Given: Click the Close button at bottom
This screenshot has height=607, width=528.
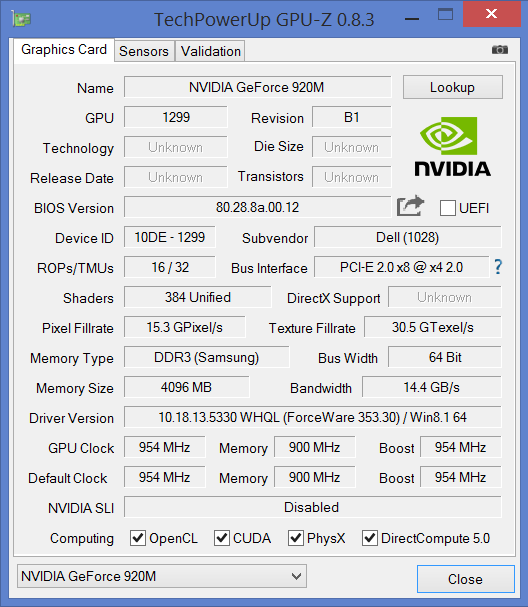Looking at the screenshot, I should point(466,579).
